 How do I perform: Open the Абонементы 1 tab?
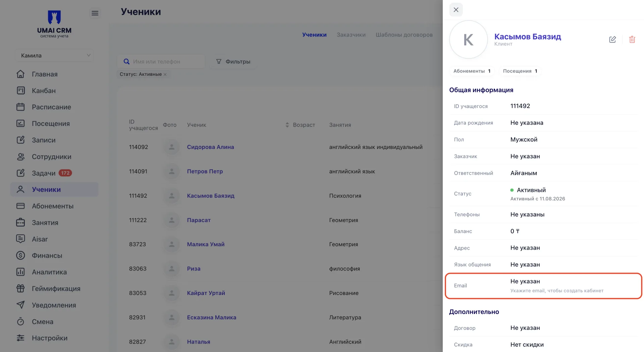tap(472, 71)
